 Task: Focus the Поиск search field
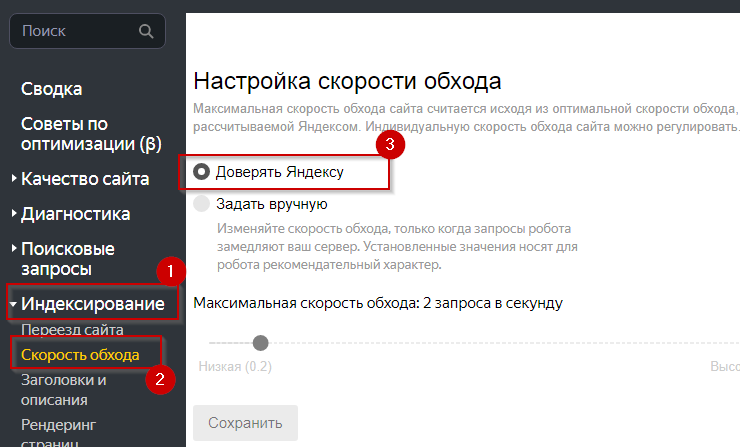(75, 32)
